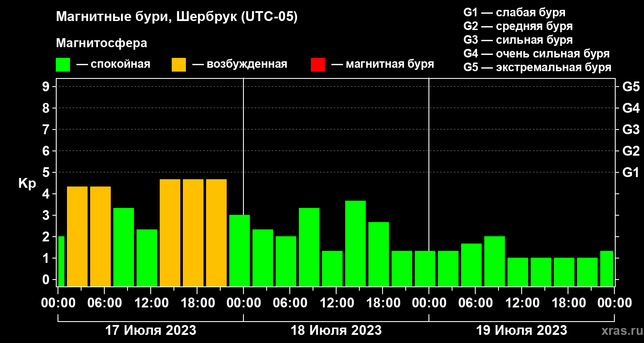Click the '06:00' tick above 18 Июля
The image size is (644, 343).
(290, 303)
